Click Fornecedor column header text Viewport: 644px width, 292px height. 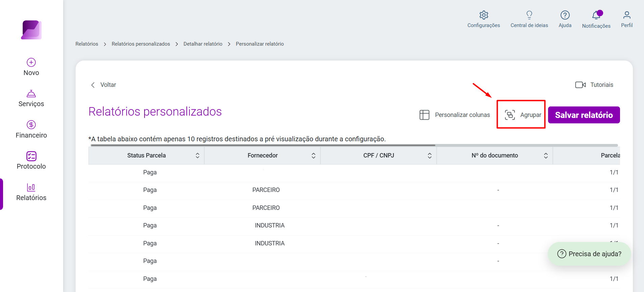[x=263, y=155]
